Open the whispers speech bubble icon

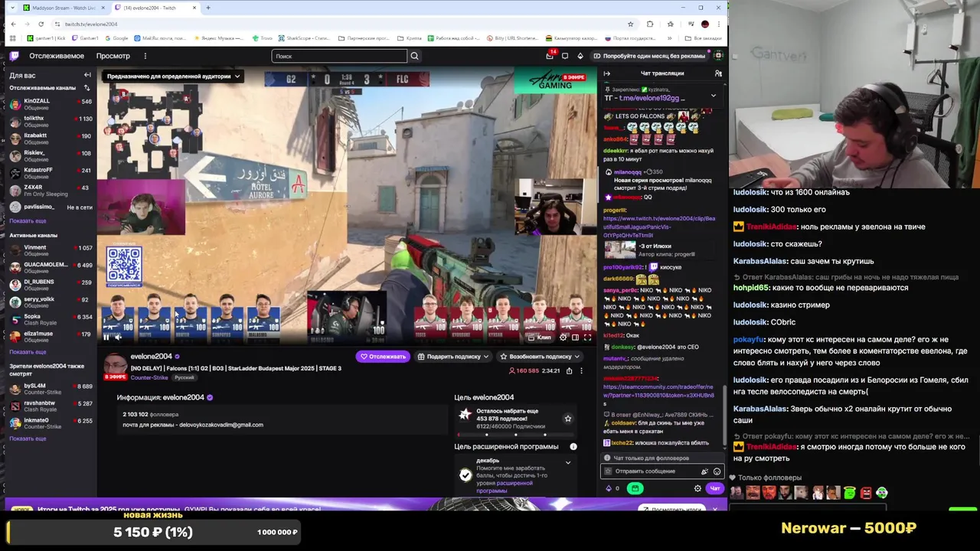click(x=565, y=56)
